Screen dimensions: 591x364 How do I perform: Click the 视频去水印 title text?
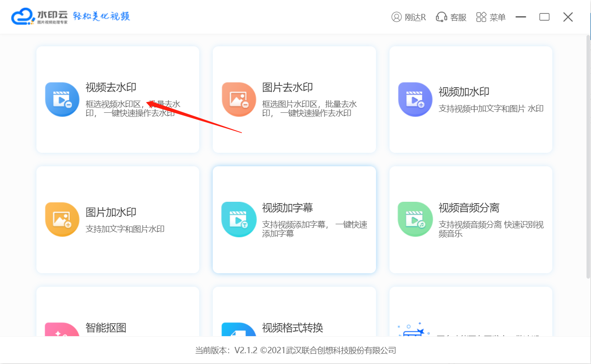pos(111,87)
